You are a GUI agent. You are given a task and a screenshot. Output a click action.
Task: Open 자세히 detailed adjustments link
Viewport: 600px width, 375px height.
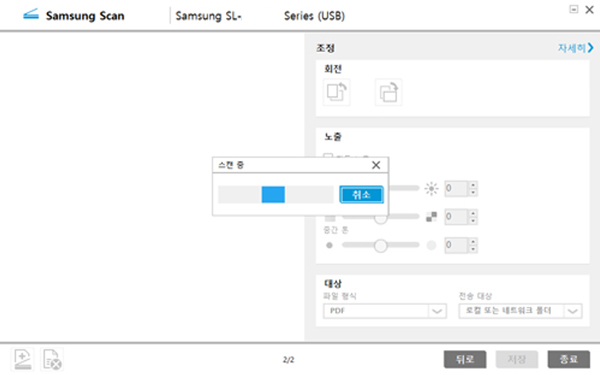[576, 48]
